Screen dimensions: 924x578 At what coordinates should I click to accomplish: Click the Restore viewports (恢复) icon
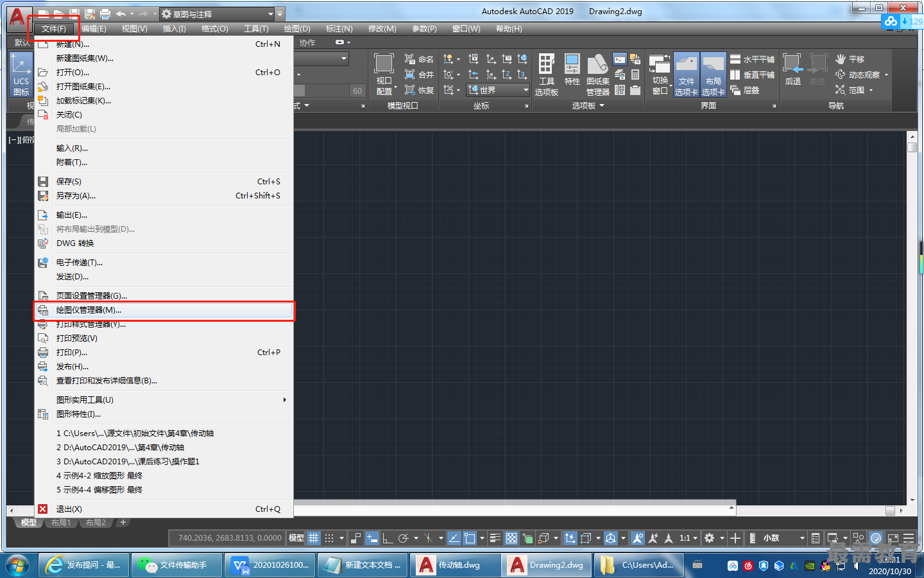pos(409,90)
